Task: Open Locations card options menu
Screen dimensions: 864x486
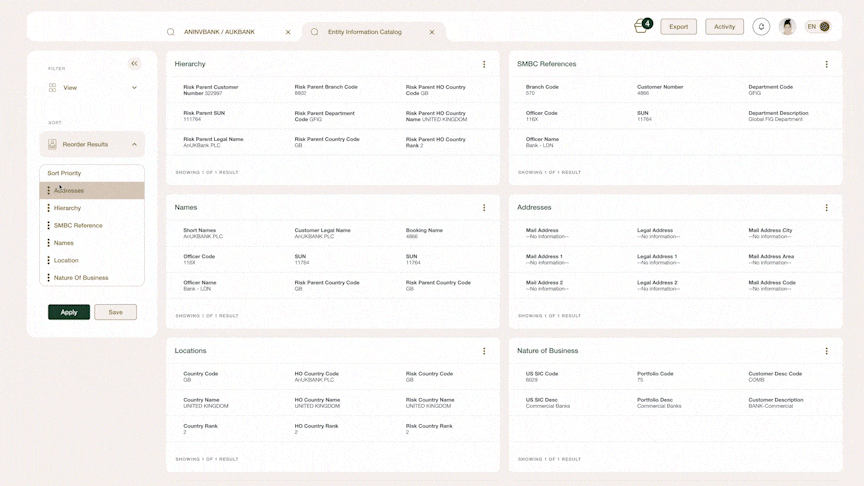Action: tap(484, 351)
